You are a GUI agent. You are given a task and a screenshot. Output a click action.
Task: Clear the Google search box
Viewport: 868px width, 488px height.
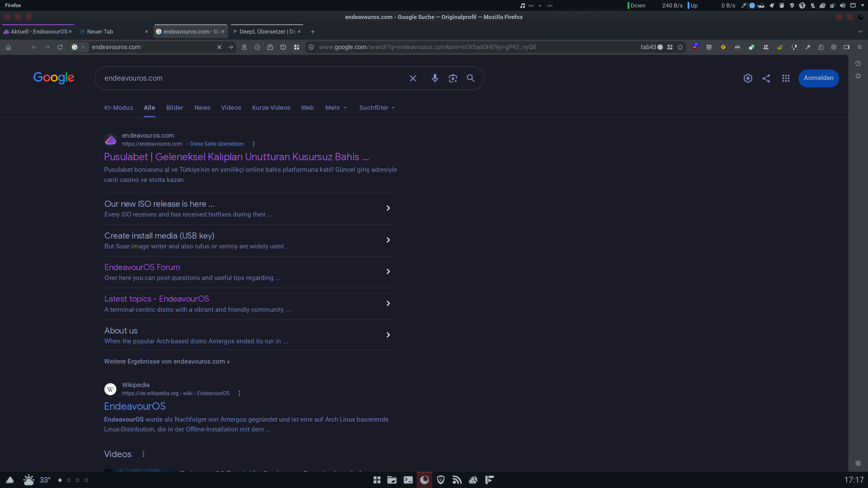coord(413,78)
